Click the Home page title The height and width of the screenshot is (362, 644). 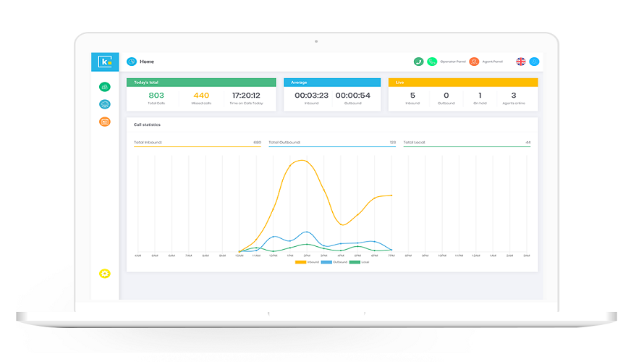pos(147,62)
